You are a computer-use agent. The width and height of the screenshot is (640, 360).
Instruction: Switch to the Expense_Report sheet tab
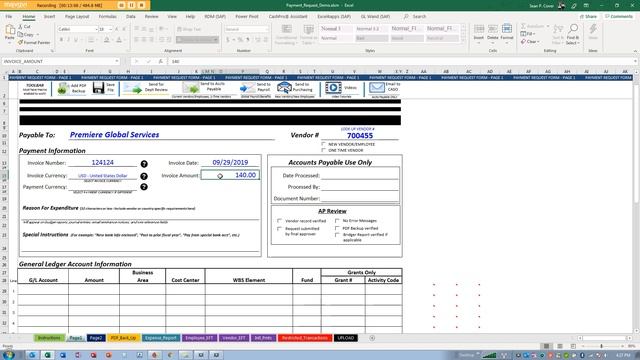(x=161, y=338)
